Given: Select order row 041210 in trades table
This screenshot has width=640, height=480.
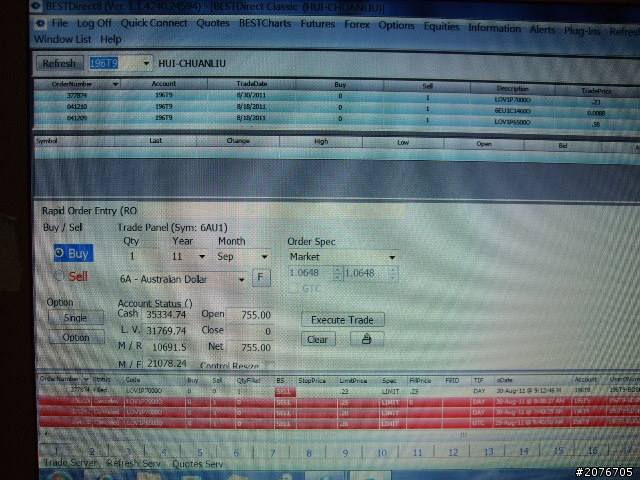Looking at the screenshot, I should (335, 108).
